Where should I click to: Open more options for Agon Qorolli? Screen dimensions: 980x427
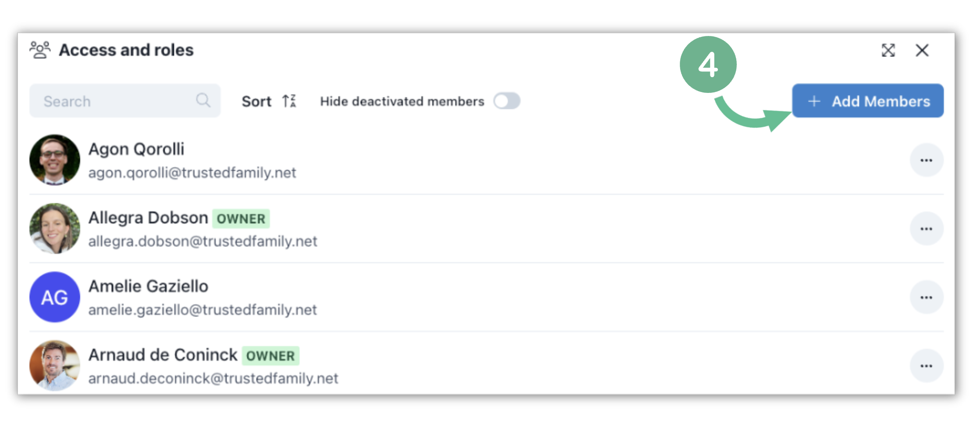[926, 160]
